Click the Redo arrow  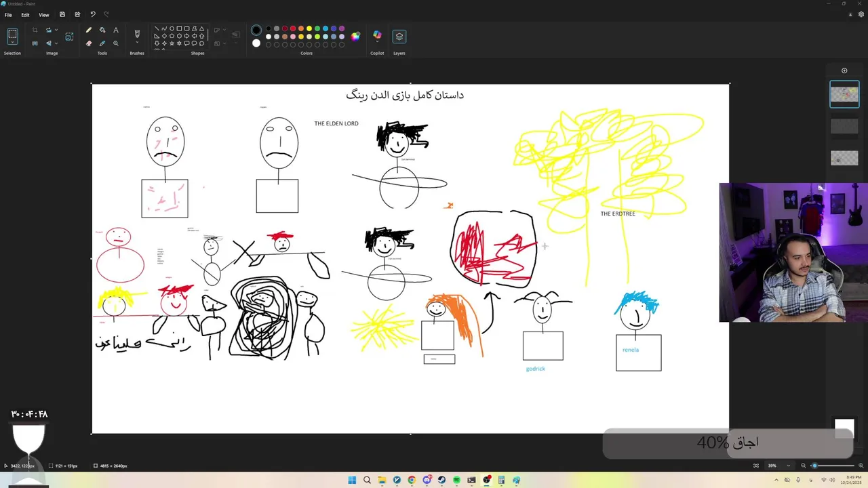point(106,14)
